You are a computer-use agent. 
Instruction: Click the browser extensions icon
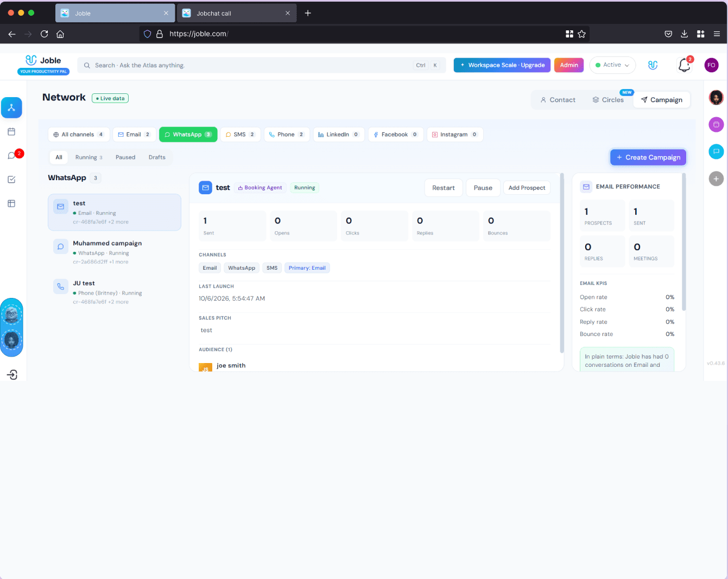coord(700,34)
